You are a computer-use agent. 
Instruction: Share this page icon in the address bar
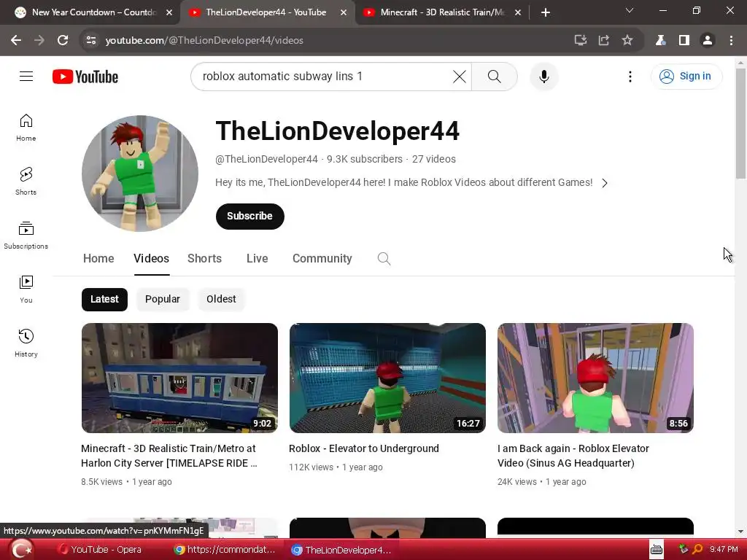click(603, 40)
